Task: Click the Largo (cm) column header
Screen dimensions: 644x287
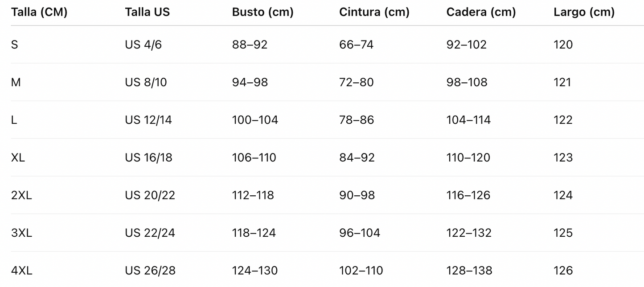Action: point(584,12)
